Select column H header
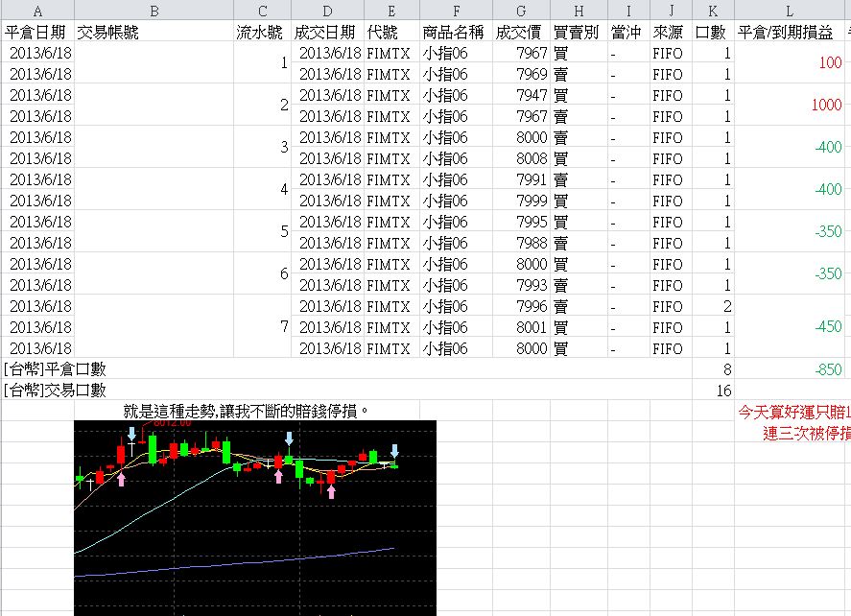The image size is (851, 616). (x=579, y=11)
